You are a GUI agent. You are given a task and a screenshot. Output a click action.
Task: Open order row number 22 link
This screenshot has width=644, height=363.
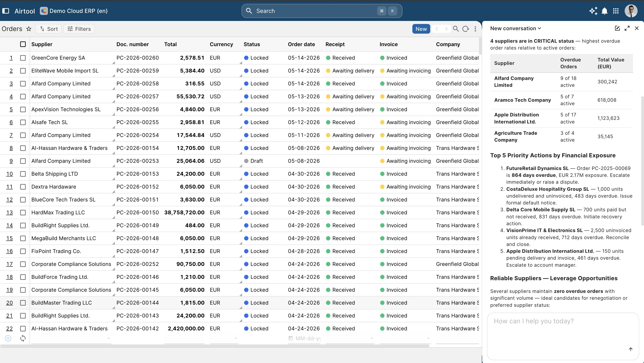pyautogui.click(x=9, y=329)
